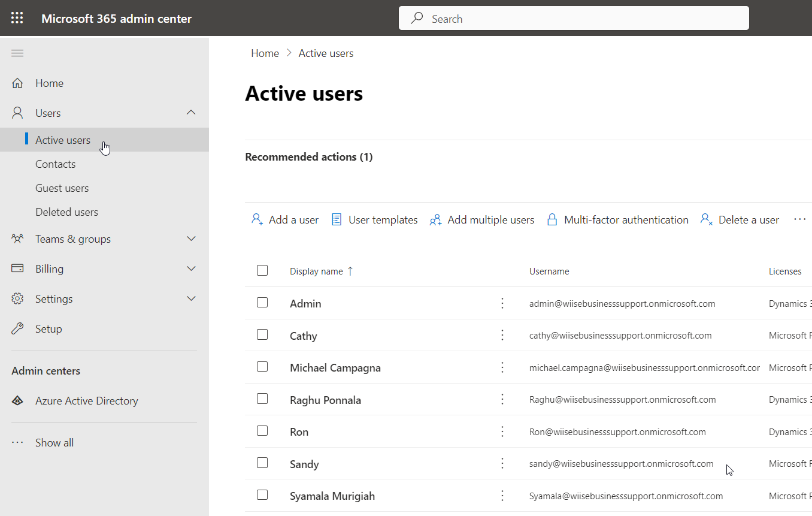Open more actions for Michael Campagna row
Viewport: 812px width, 516px height.
click(x=502, y=367)
